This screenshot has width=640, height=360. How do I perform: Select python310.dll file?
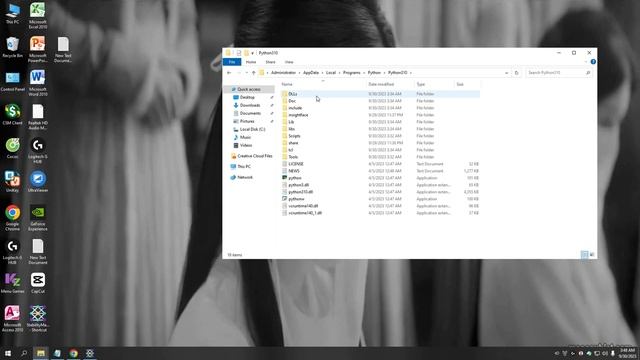[300, 192]
